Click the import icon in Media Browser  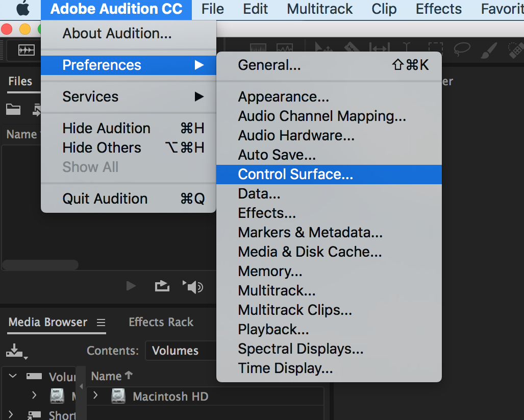coord(14,350)
